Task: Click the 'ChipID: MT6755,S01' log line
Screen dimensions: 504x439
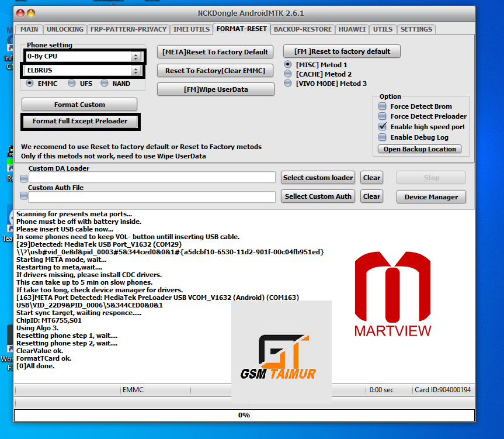Action: 49,320
